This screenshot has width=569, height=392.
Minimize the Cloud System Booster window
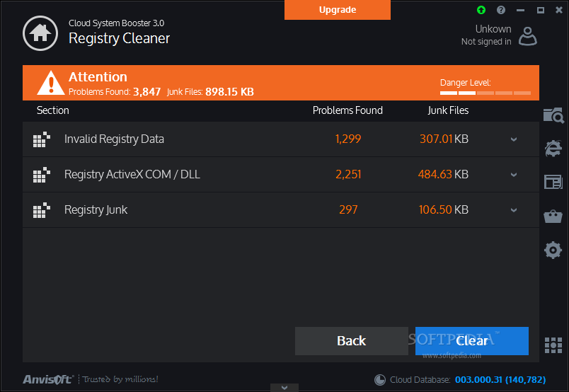(521, 10)
